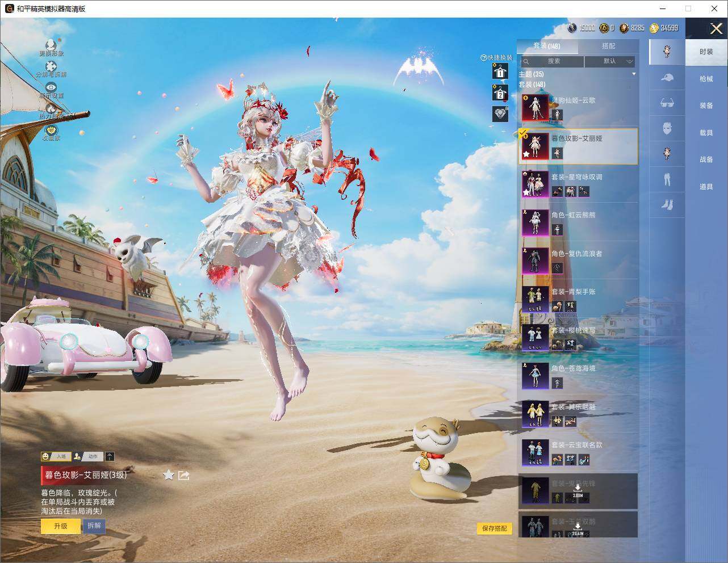Select 角色-复仇流浪者 in outfit list
The width and height of the screenshot is (728, 563).
579,261
